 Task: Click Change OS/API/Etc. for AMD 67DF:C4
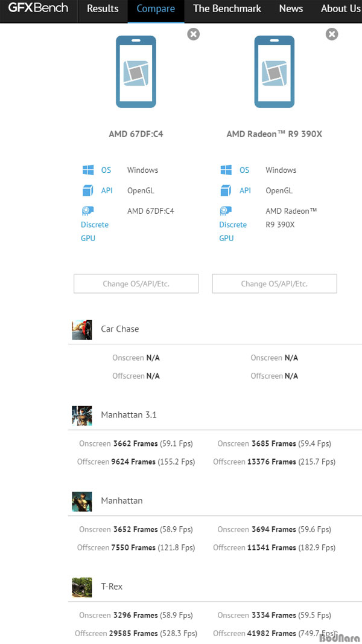pos(136,284)
